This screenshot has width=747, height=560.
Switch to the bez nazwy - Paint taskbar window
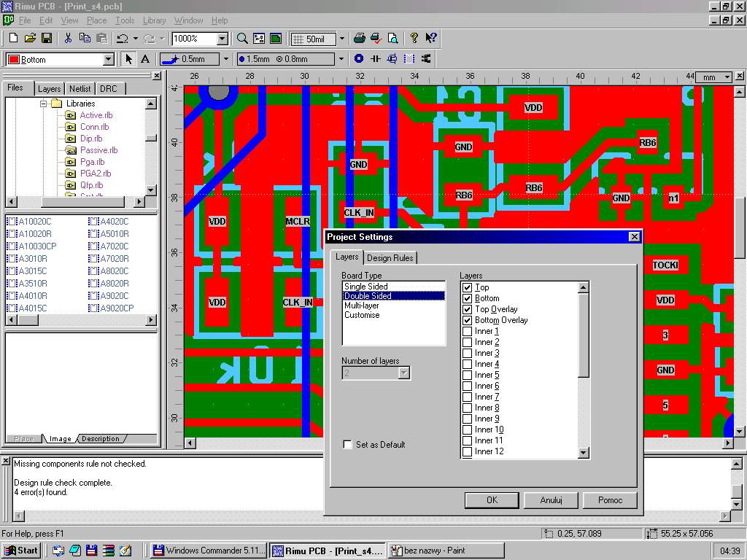[x=446, y=551]
